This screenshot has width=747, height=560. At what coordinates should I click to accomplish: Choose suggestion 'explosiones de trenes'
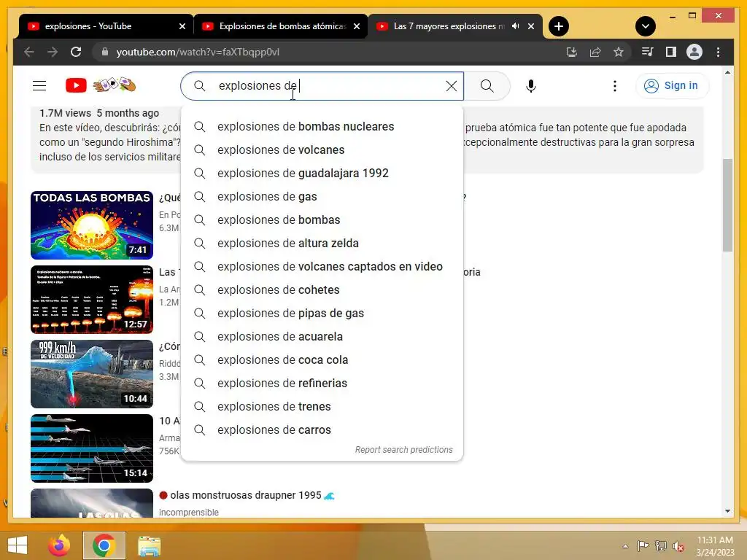pos(322,407)
